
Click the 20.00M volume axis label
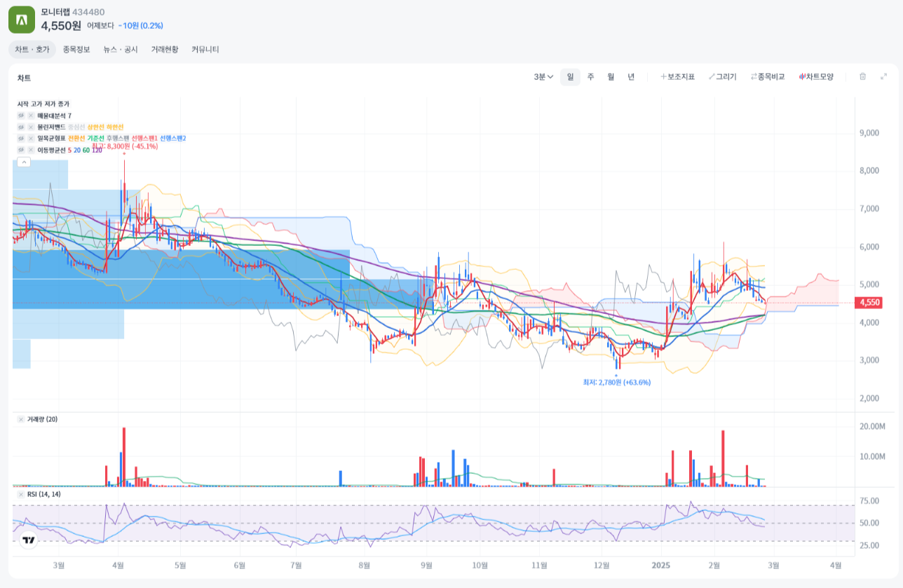[x=872, y=426]
